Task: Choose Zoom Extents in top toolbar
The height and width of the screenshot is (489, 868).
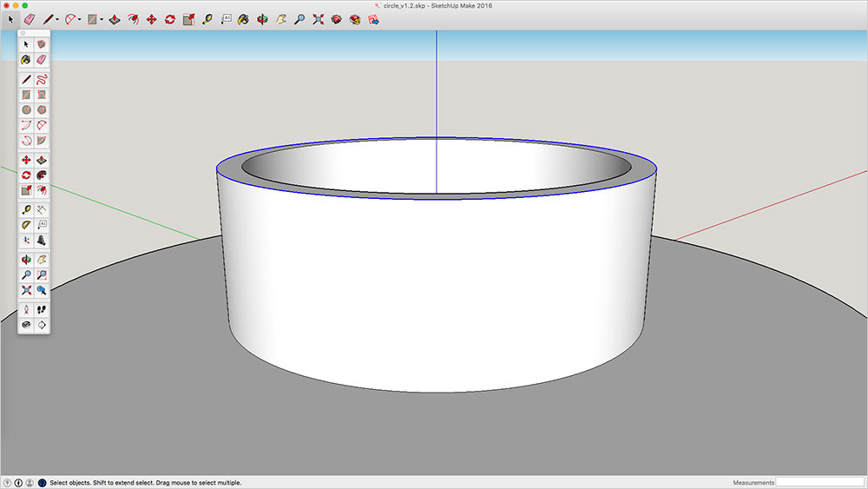Action: click(x=318, y=18)
